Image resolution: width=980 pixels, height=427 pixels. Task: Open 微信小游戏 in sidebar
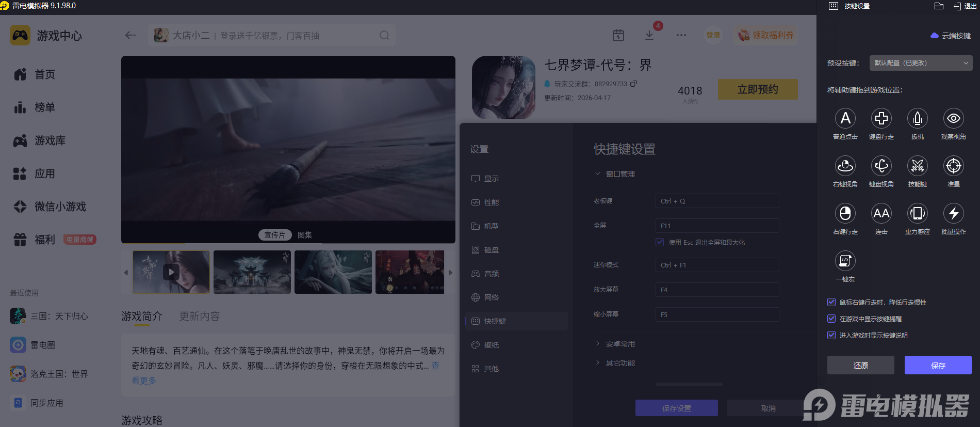pos(50,207)
